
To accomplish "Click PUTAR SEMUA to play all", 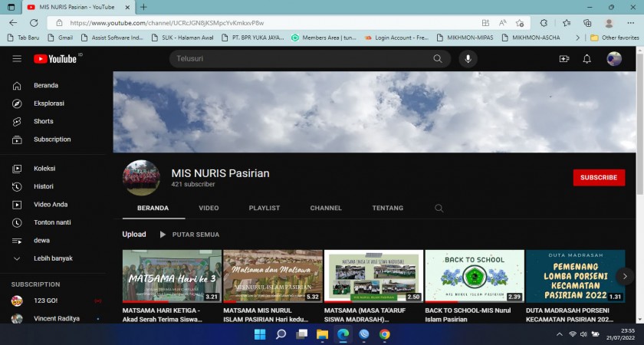I will (189, 235).
